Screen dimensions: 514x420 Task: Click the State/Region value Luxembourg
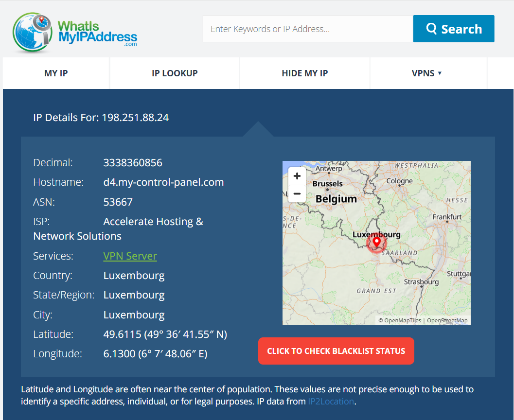[x=134, y=295]
